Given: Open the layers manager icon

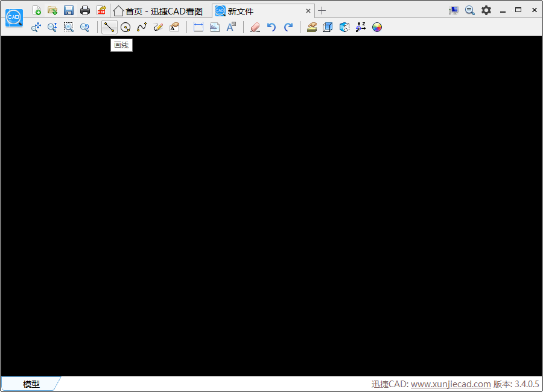Looking at the screenshot, I should pyautogui.click(x=311, y=27).
